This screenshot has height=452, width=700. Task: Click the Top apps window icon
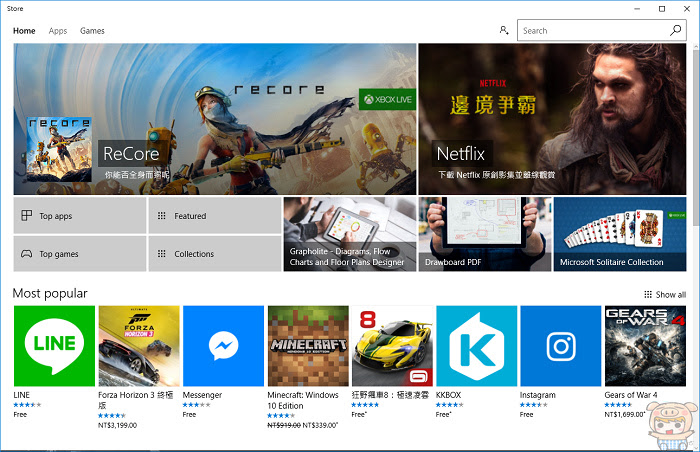[27, 216]
